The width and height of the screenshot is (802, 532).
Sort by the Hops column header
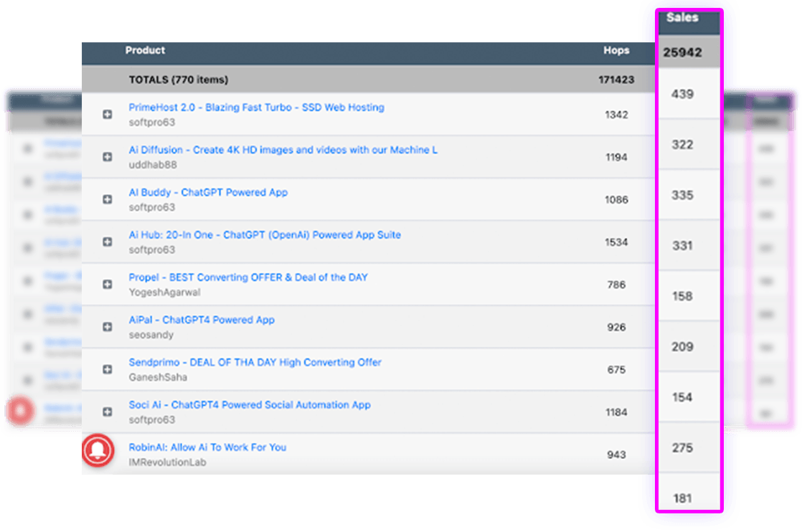coord(616,50)
